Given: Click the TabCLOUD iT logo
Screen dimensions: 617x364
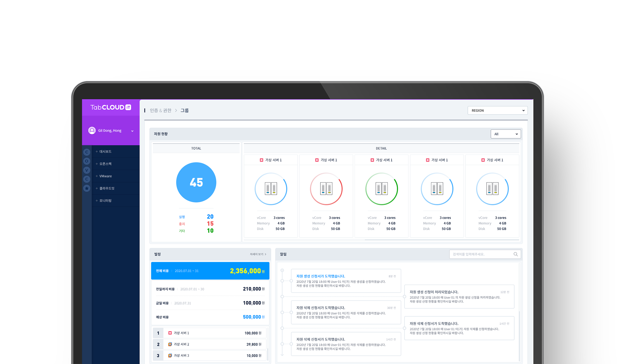Looking at the screenshot, I should 111,108.
